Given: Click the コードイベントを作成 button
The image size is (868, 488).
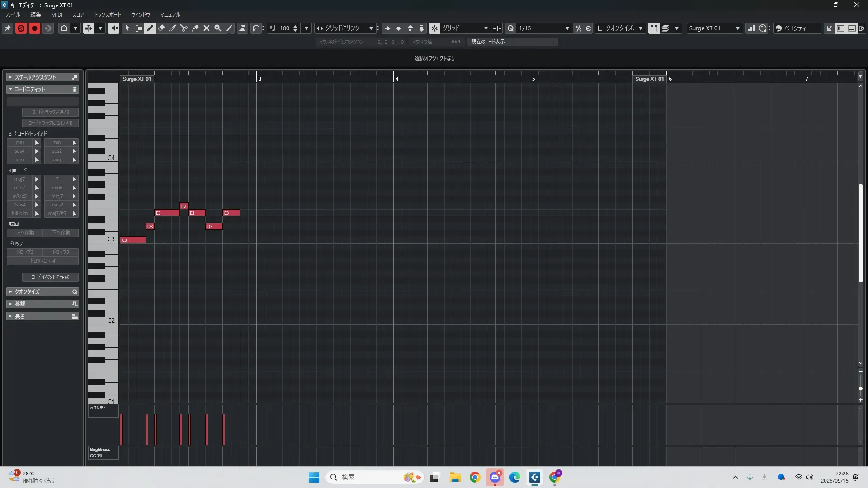Looking at the screenshot, I should pyautogui.click(x=50, y=277).
